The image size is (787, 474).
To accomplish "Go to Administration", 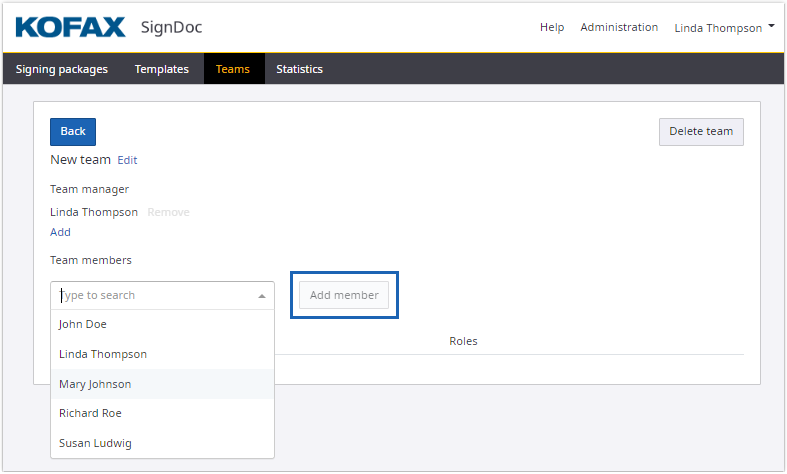I will 619,27.
